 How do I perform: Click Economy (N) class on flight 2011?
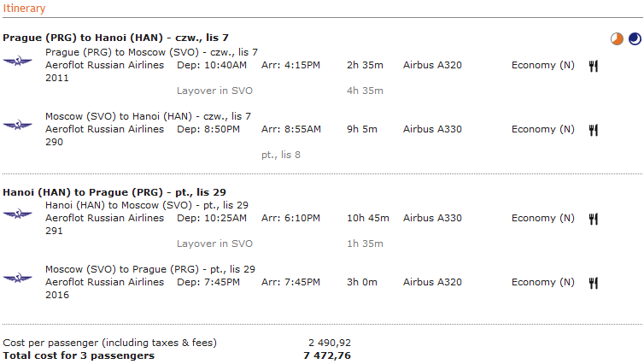pos(542,65)
